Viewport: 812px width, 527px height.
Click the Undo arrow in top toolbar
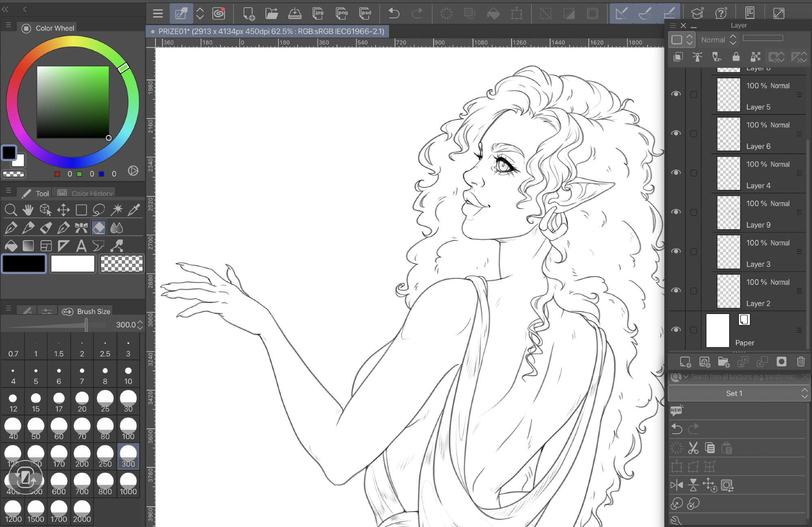click(393, 13)
